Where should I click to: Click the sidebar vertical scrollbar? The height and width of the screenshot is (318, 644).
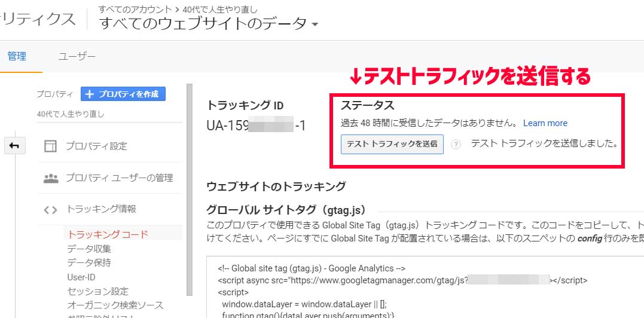[190, 191]
